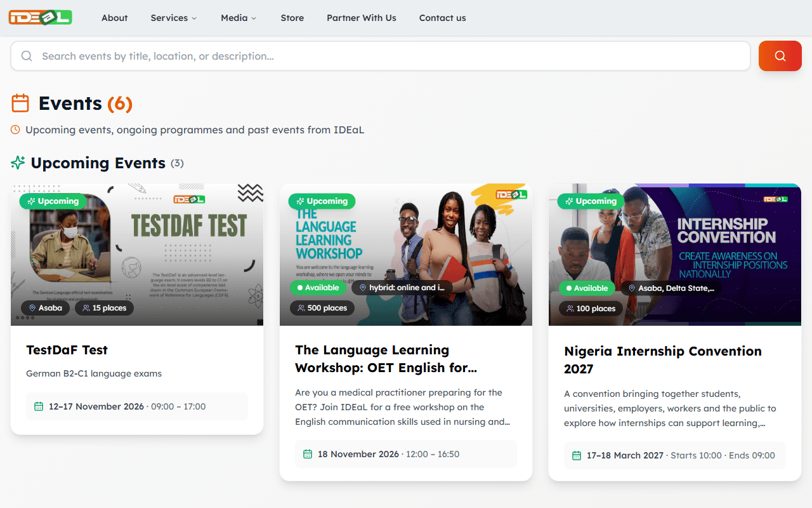This screenshot has height=508, width=812.
Task: Click the 100 places attendee tag
Action: pos(591,309)
